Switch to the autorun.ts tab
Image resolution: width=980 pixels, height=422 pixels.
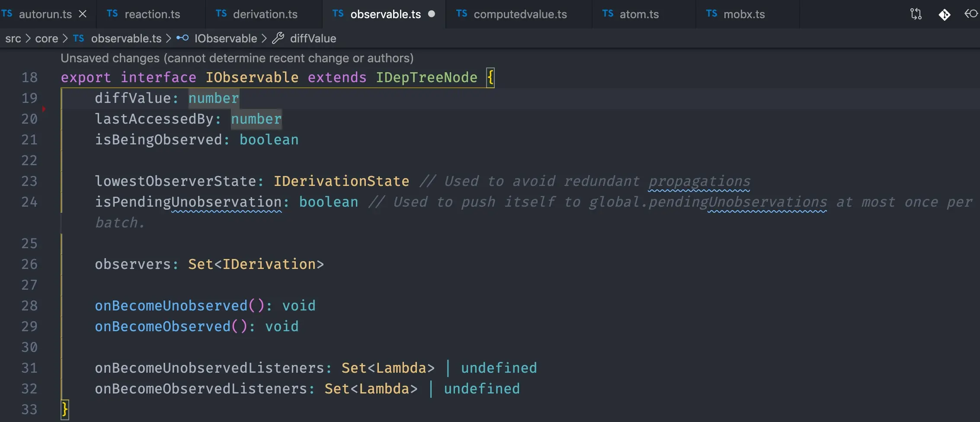[x=45, y=14]
